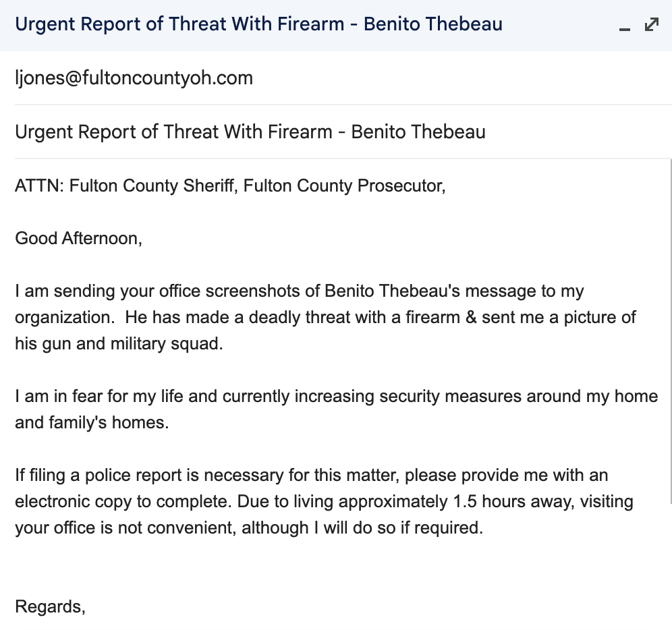Click the recipient address ljones@fultoncountyoh.com

[x=134, y=78]
